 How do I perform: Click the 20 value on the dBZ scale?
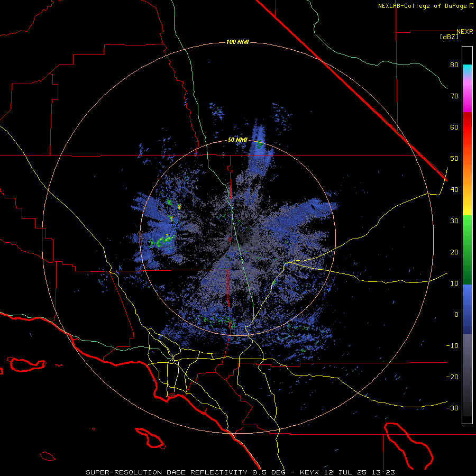click(454, 252)
